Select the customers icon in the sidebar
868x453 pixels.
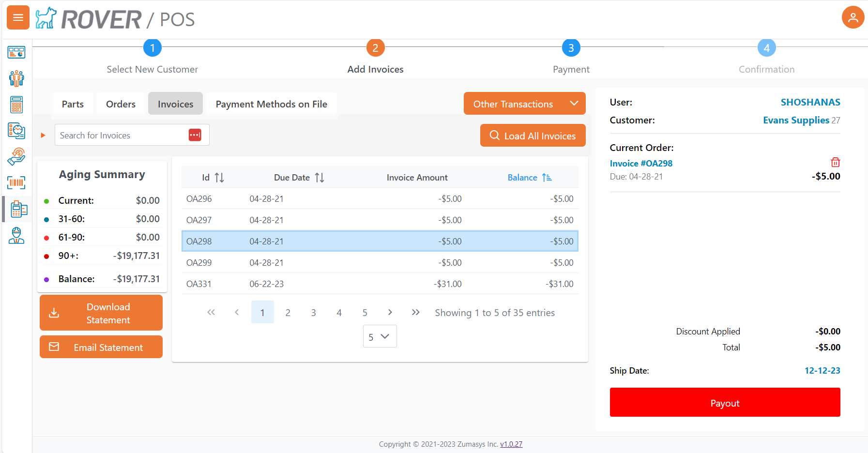(16, 78)
